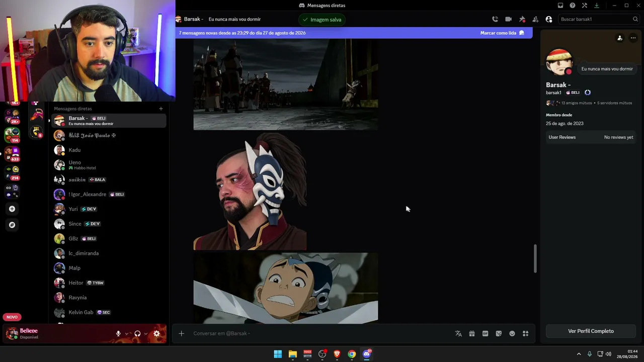This screenshot has height=362, width=644.
Task: Hide the user profile panel
Action: point(549,19)
